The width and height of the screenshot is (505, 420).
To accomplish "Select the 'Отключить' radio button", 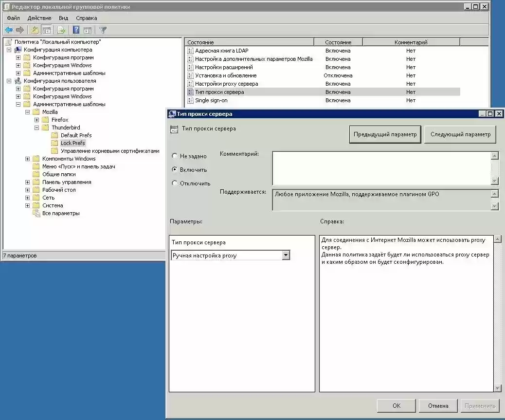I will pos(174,183).
